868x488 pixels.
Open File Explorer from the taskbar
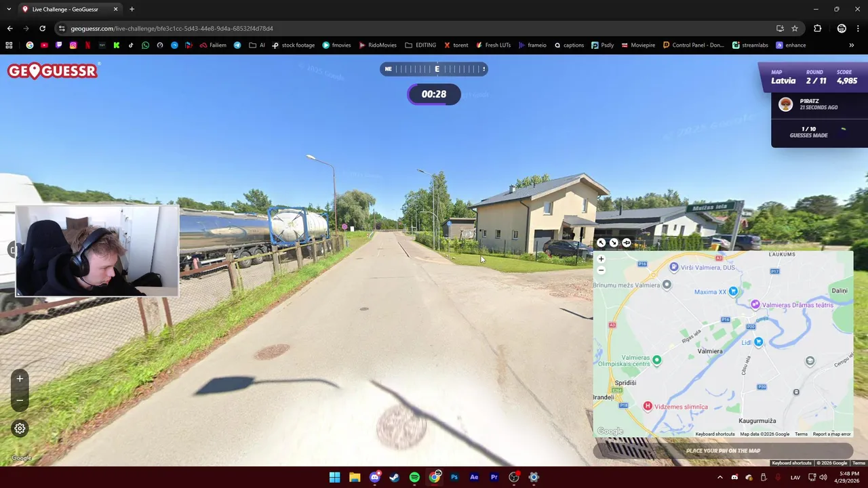coord(354,477)
